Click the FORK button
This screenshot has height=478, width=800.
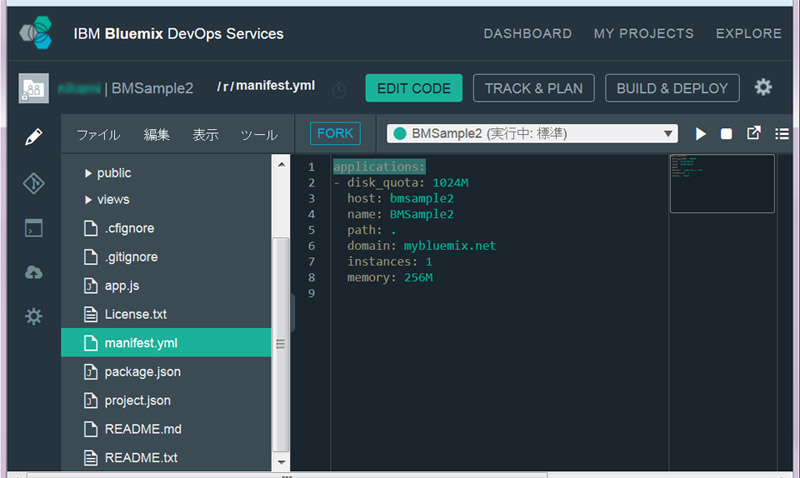[335, 134]
